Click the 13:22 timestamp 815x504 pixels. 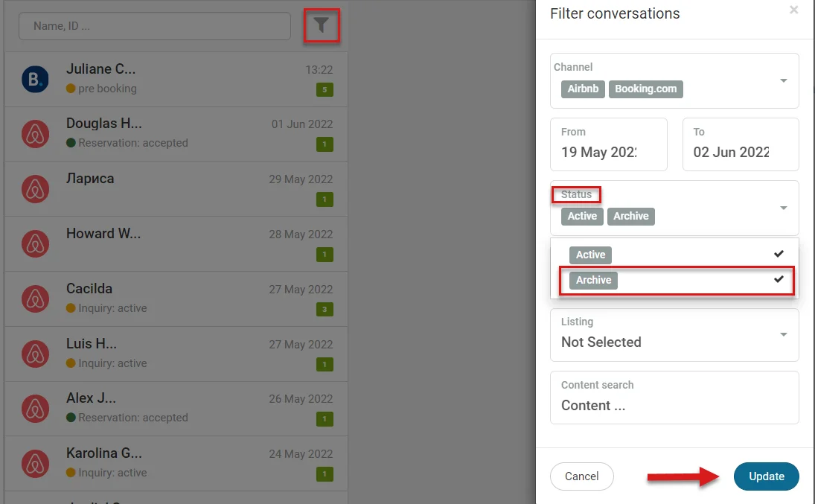[x=319, y=70]
